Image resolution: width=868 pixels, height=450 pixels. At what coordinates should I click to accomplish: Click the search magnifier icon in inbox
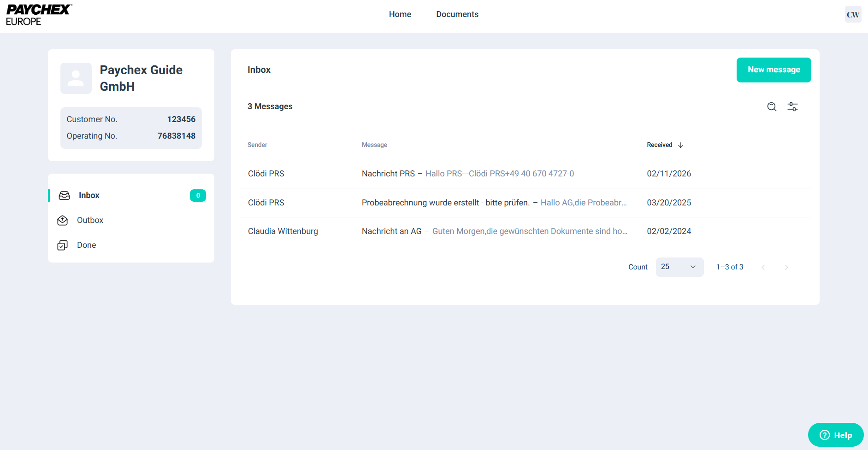[772, 107]
